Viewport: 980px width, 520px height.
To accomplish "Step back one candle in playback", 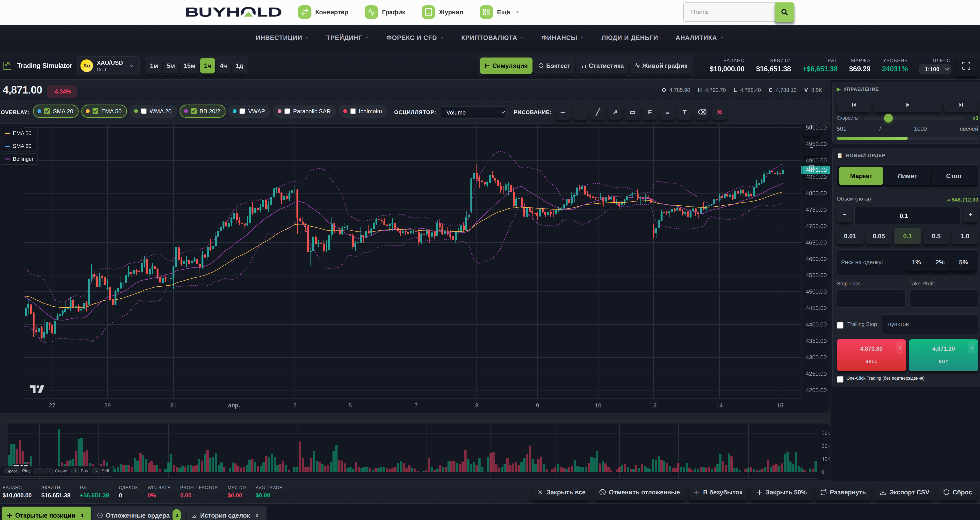I will (854, 105).
